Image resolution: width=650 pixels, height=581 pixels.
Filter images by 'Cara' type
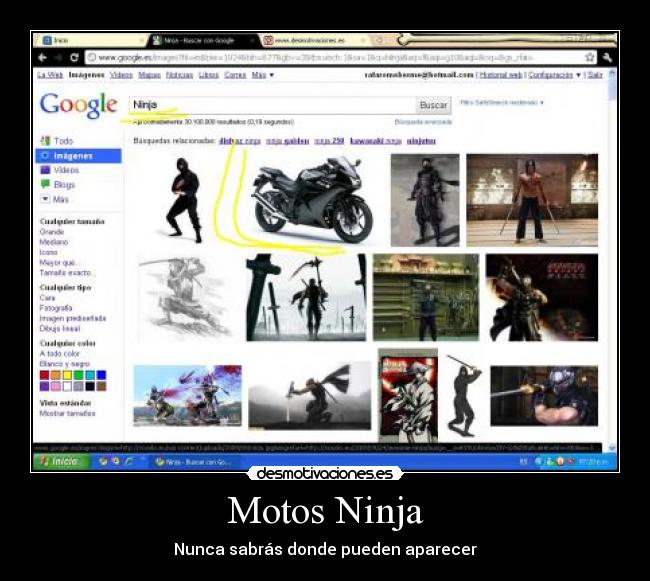[47, 298]
